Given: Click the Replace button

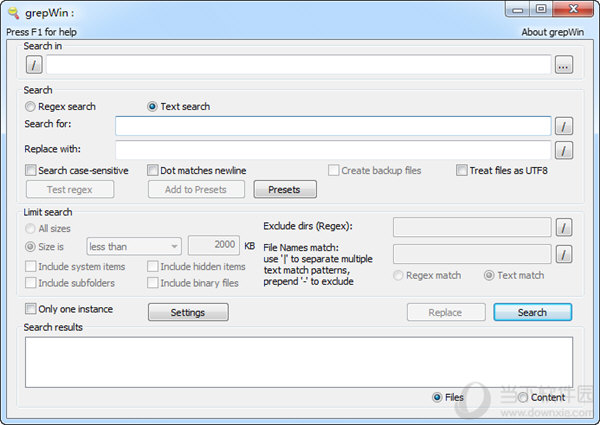Looking at the screenshot, I should pos(446,312).
